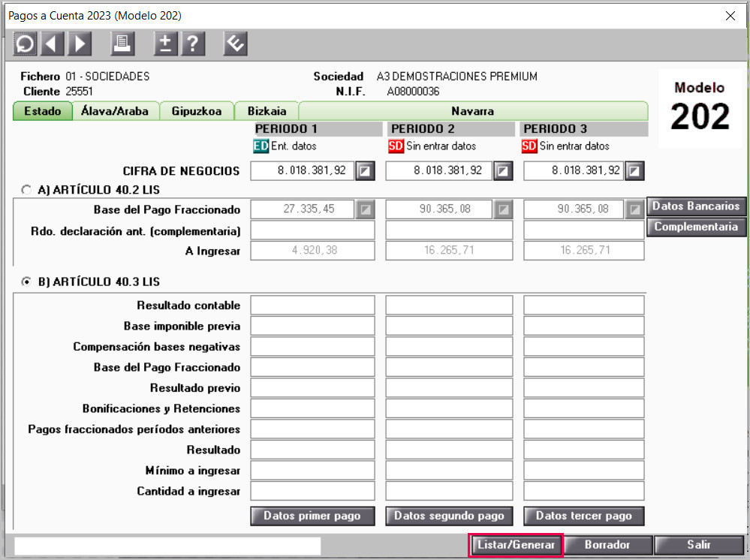Click the PERIODO 3 column header
Viewport: 750px width, 560px height.
(x=583, y=128)
